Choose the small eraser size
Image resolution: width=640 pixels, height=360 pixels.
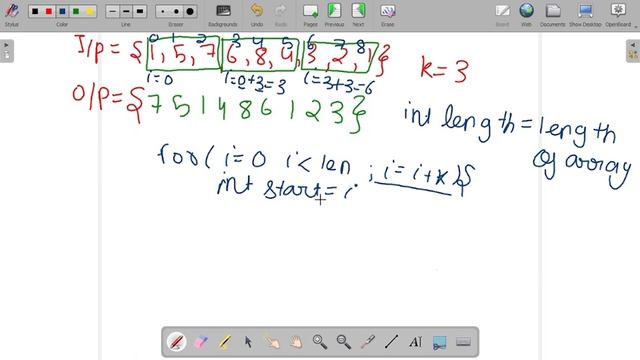162,11
